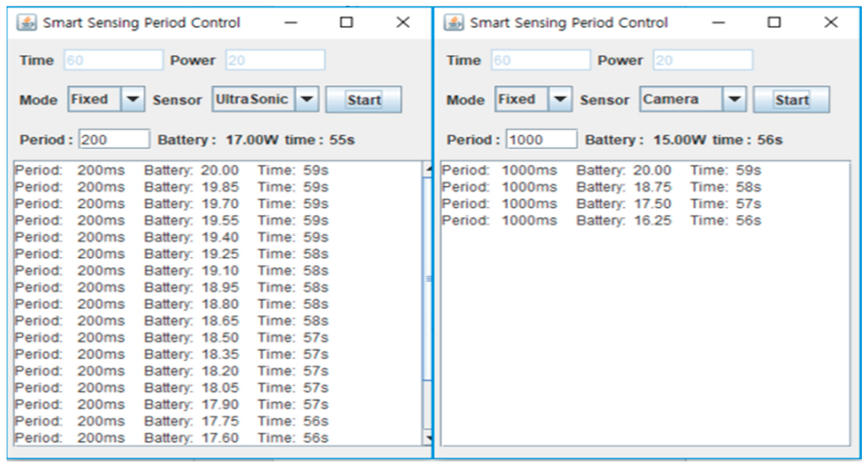Maximize the UltraSonic window
Image resolution: width=868 pixels, height=468 pixels.
[x=346, y=23]
